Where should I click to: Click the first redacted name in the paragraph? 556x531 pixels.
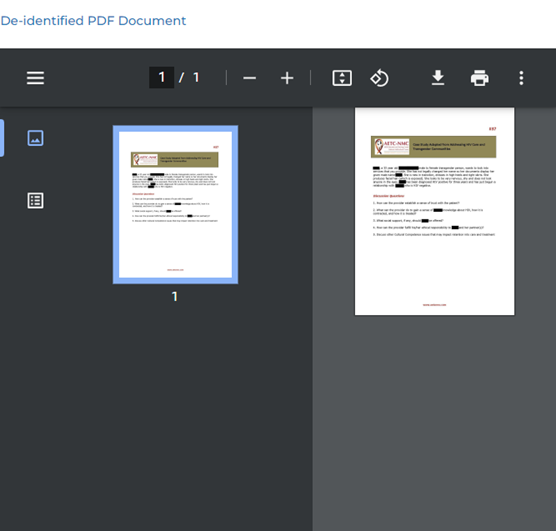376,168
